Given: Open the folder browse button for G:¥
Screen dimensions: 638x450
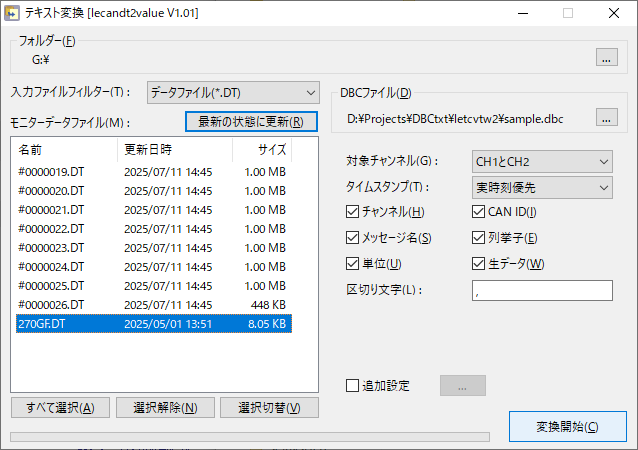Looking at the screenshot, I should 606,58.
